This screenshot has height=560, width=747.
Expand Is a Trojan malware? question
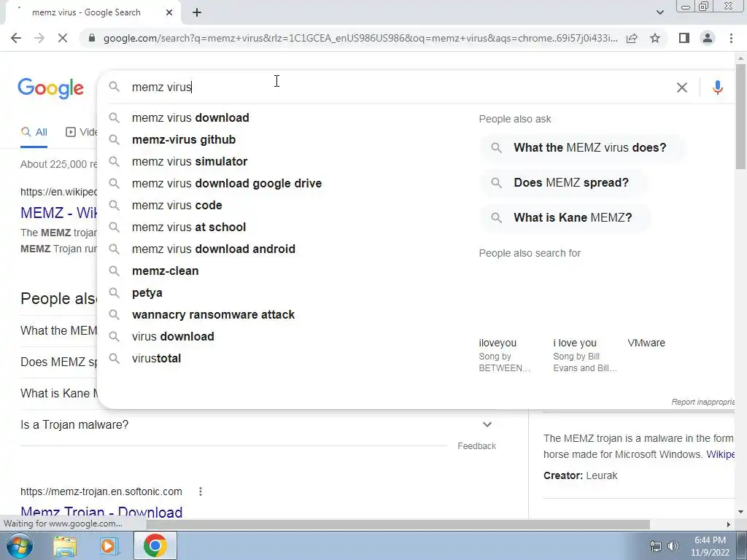tap(256, 425)
